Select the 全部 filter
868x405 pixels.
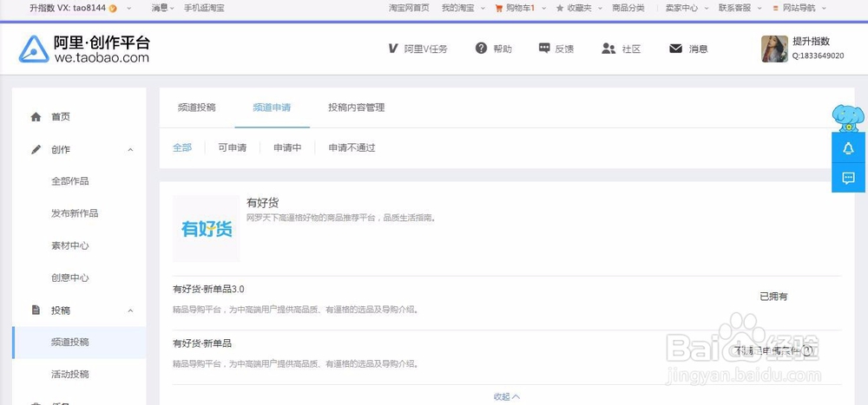182,147
